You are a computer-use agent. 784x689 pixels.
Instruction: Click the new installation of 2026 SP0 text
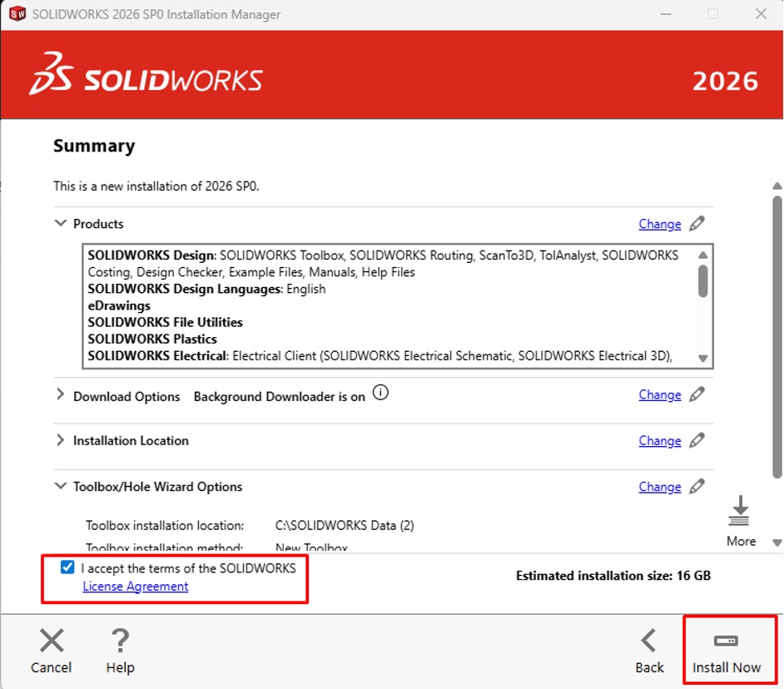(x=156, y=186)
